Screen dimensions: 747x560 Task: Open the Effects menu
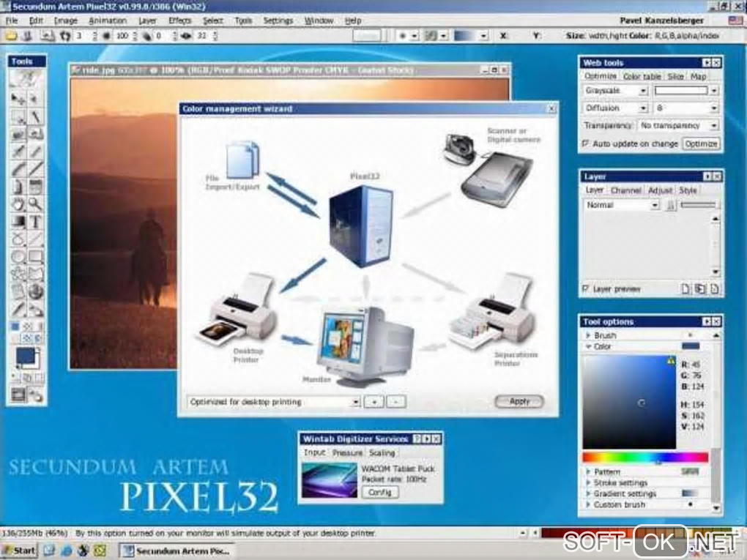click(179, 20)
